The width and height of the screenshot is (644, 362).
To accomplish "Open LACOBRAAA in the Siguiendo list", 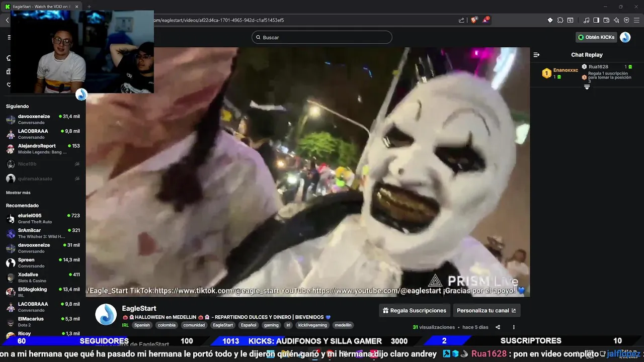I will tap(43, 134).
